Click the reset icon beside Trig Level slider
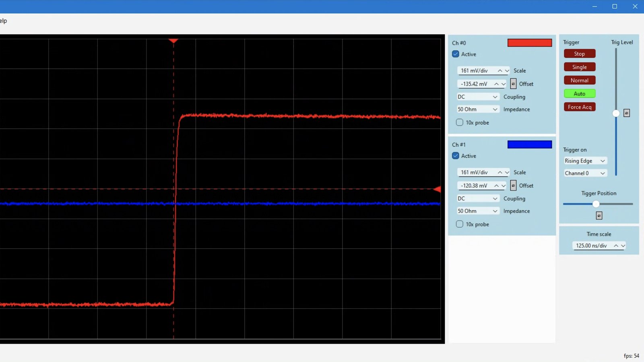The image size is (644, 362). [x=627, y=113]
